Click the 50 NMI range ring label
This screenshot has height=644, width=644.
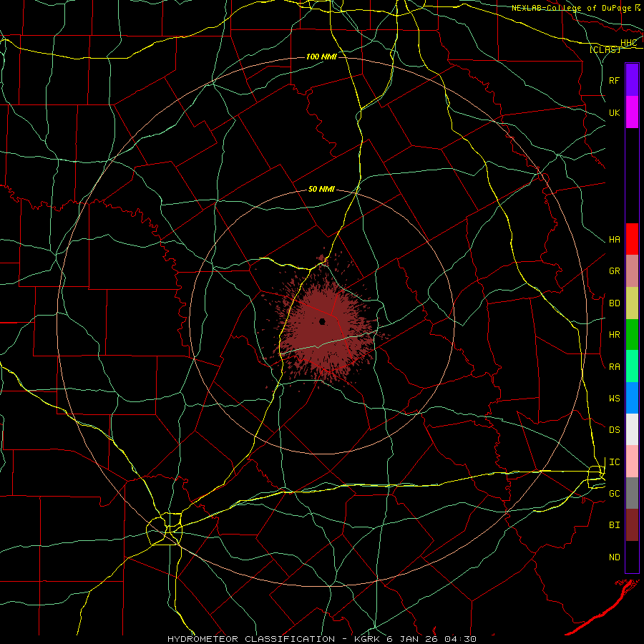[321, 189]
